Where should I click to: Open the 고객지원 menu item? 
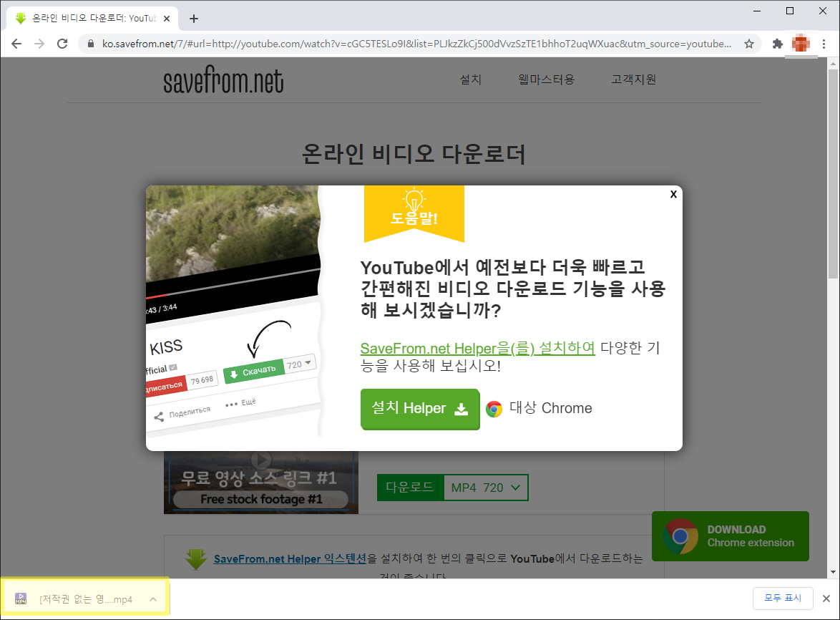click(634, 79)
